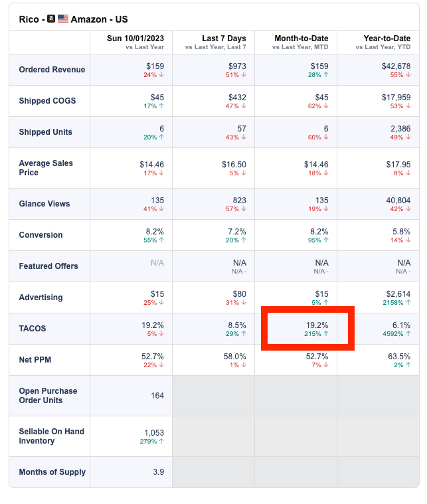Viewport: 427px width, 504px height.
Task: Click the up arrow next to 4592% TACOS change
Action: click(x=408, y=333)
